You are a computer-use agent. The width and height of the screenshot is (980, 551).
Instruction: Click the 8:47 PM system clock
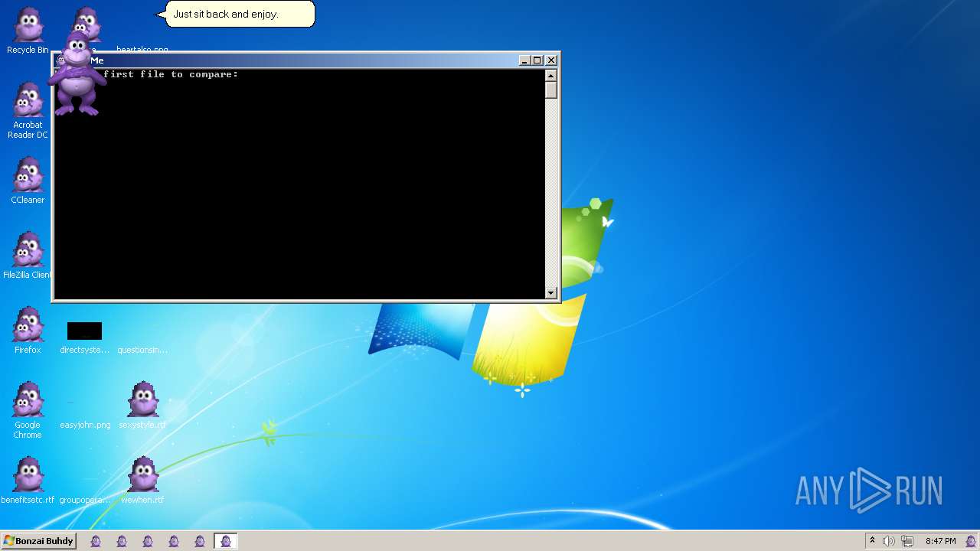940,541
